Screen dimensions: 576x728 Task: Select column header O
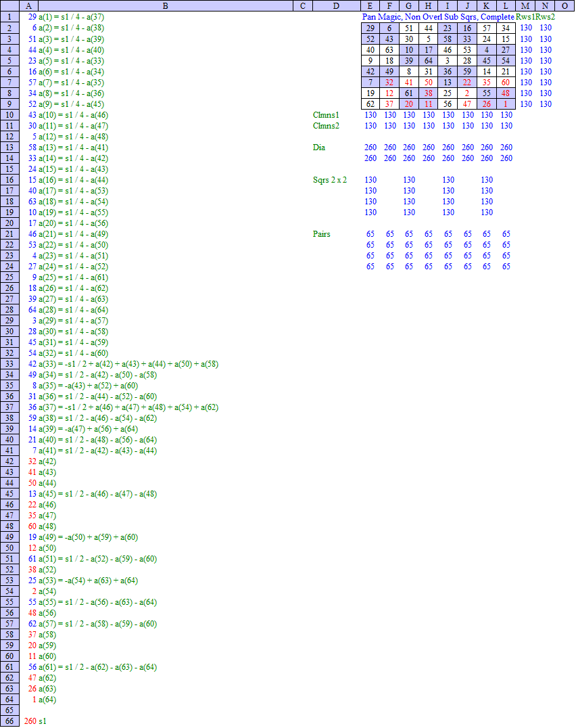click(x=565, y=5)
